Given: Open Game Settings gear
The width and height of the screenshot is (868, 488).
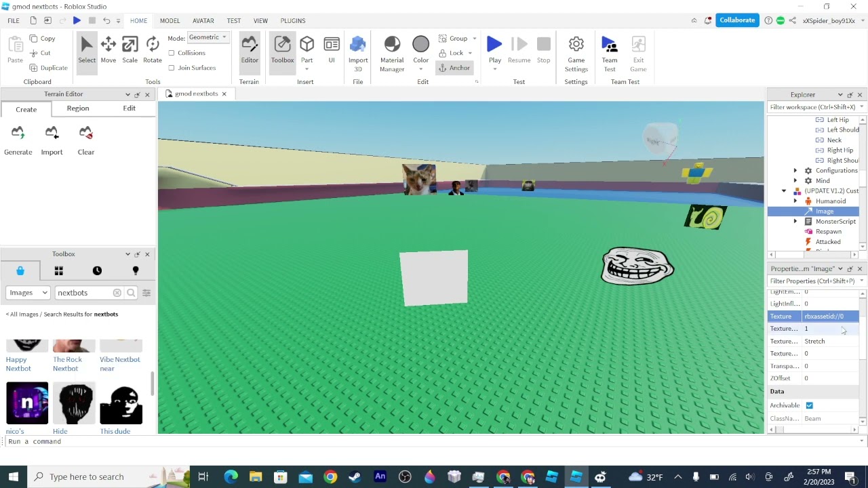Looking at the screenshot, I should 576,54.
